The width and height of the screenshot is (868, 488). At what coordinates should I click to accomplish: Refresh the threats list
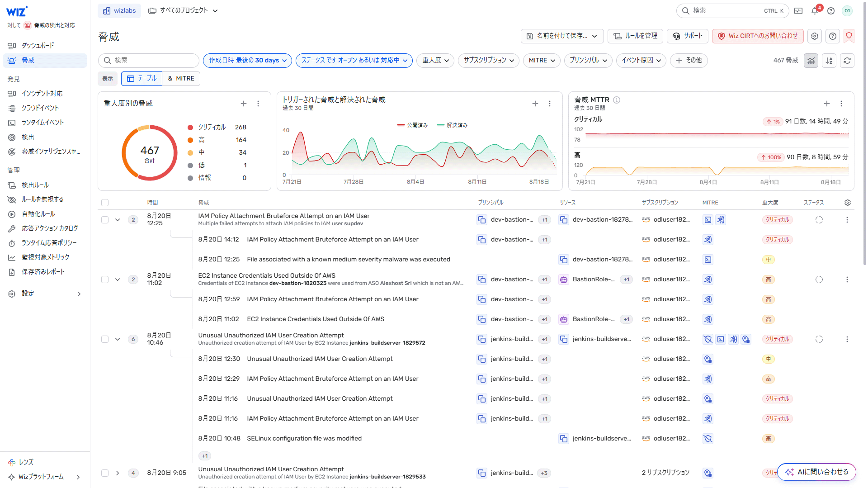click(847, 60)
